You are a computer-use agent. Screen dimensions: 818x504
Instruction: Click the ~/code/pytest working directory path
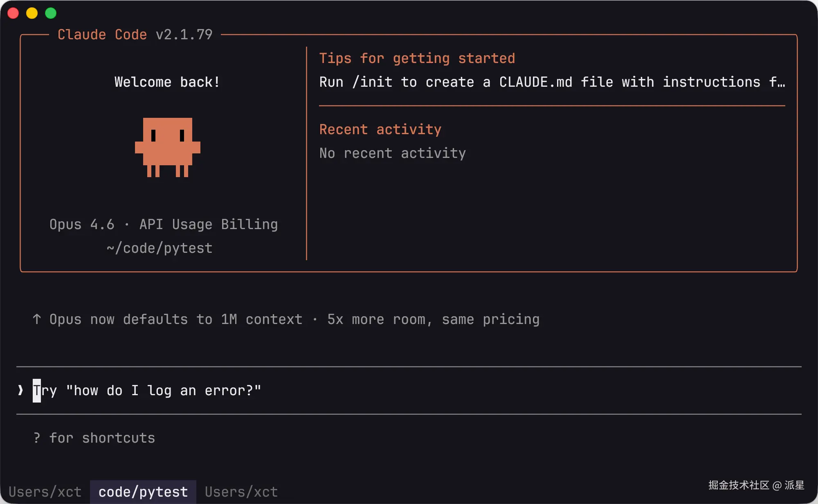[160, 248]
